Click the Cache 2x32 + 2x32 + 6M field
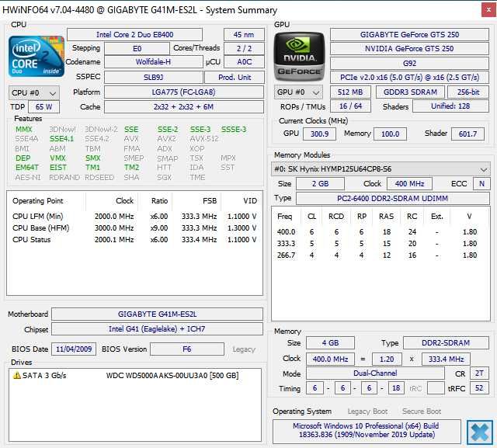This screenshot has width=497, height=448. 184,107
